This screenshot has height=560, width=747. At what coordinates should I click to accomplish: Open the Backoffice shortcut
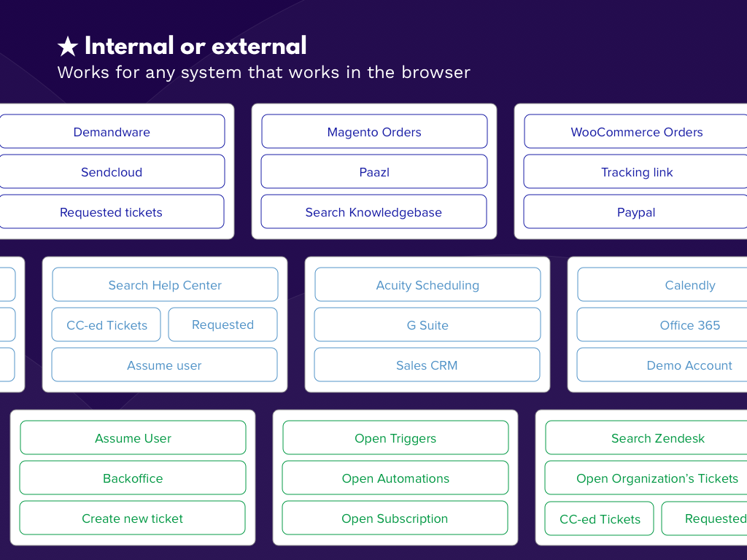coord(133,478)
